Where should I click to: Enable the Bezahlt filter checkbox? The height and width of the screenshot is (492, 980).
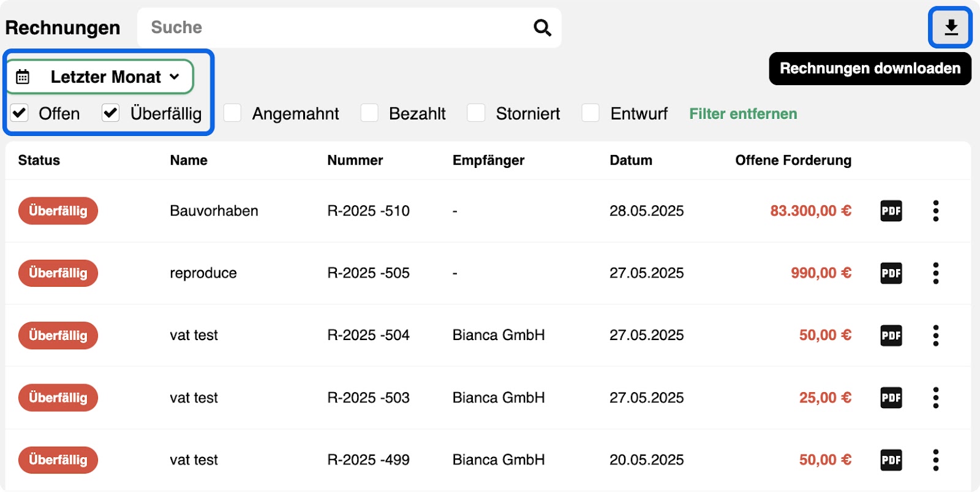369,113
